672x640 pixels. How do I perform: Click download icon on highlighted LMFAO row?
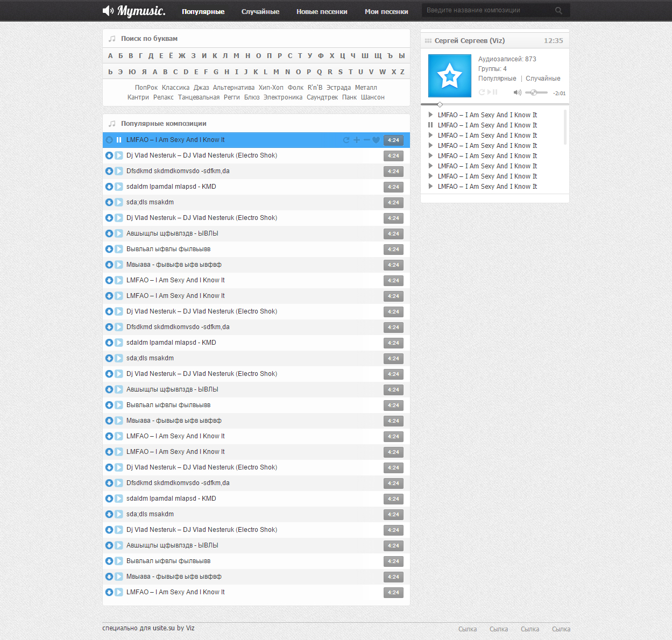(109, 140)
